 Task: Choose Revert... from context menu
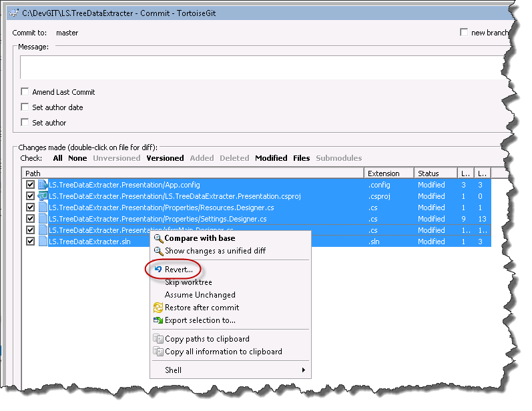[230, 270]
